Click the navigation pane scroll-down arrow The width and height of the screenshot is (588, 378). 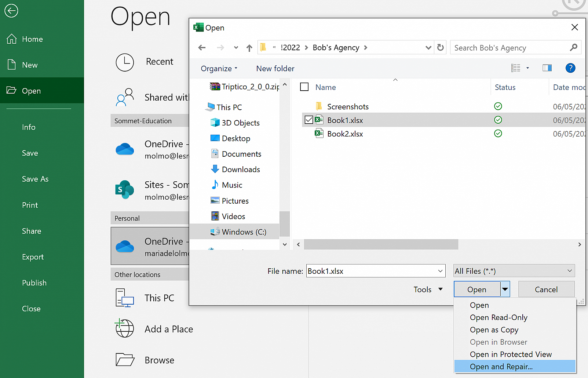tap(285, 244)
